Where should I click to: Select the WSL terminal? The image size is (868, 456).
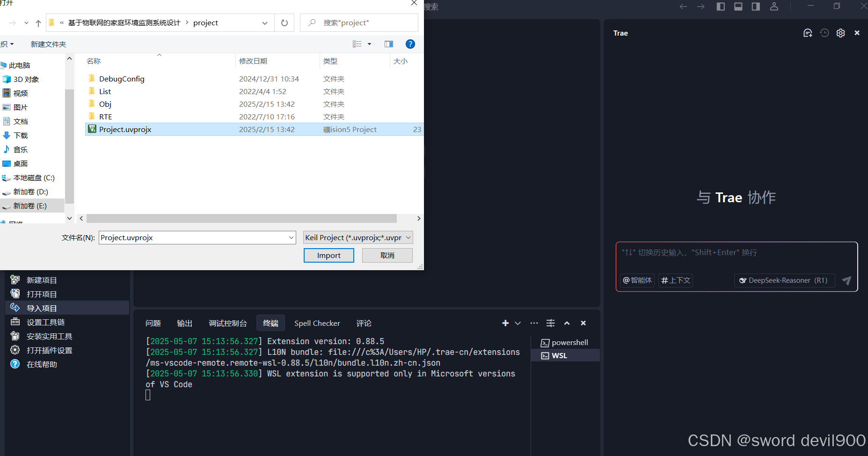565,356
